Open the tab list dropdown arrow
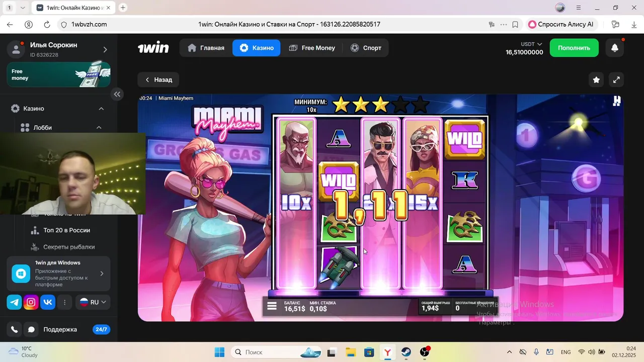This screenshot has height=362, width=644. [x=23, y=8]
